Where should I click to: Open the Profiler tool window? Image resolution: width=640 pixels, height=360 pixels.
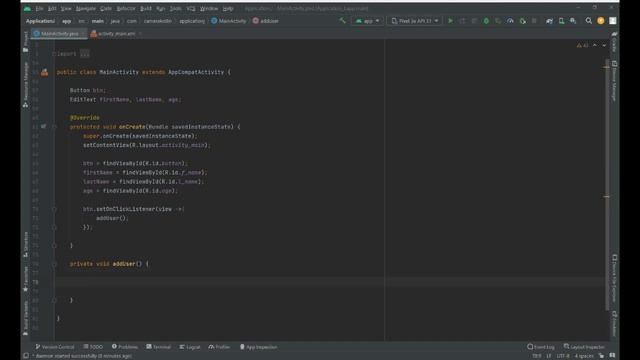[x=219, y=347]
